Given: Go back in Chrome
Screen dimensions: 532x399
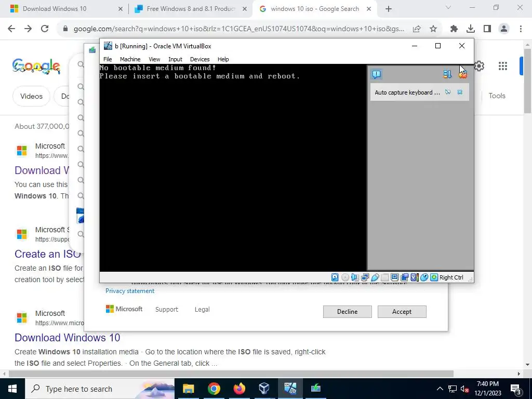Looking at the screenshot, I should pyautogui.click(x=11, y=29).
